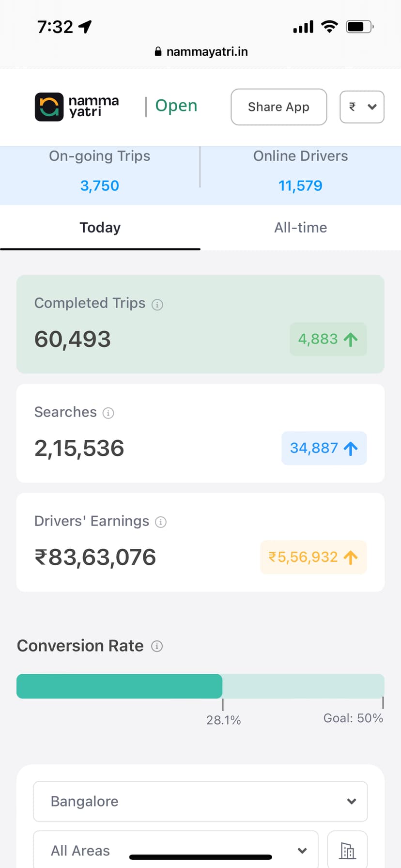
Task: Tap the On-going Trips count 3,750
Action: click(100, 186)
